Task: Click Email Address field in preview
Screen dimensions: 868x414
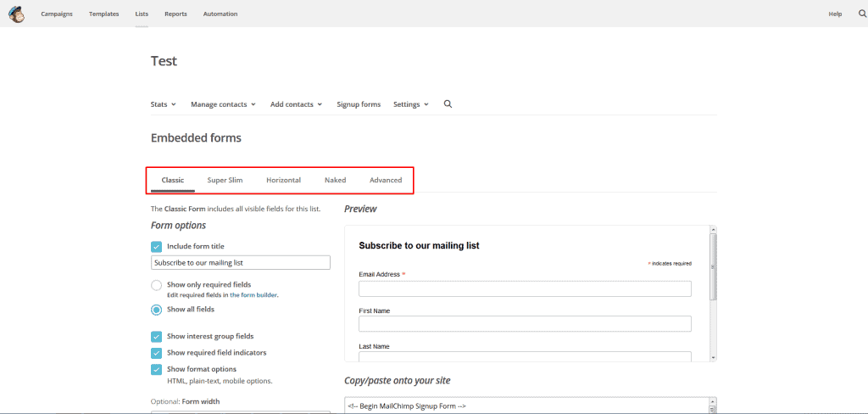Action: (x=525, y=288)
